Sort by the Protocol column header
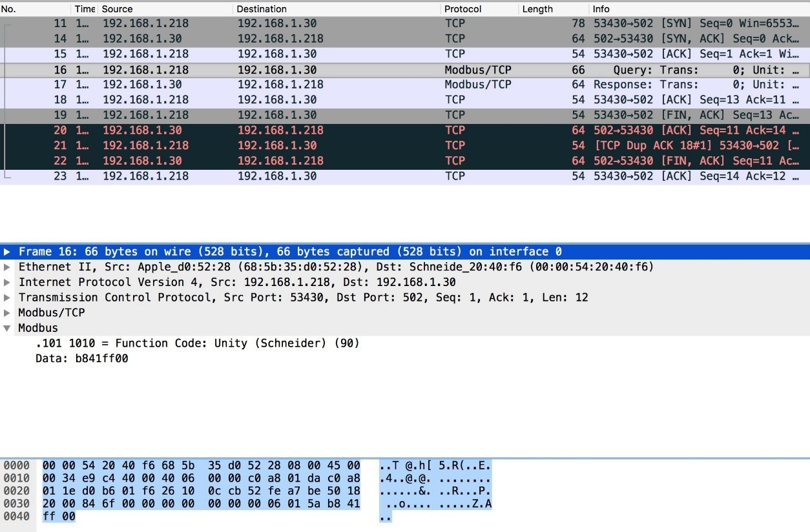Screen dimensions: 810x532 [480, 9]
